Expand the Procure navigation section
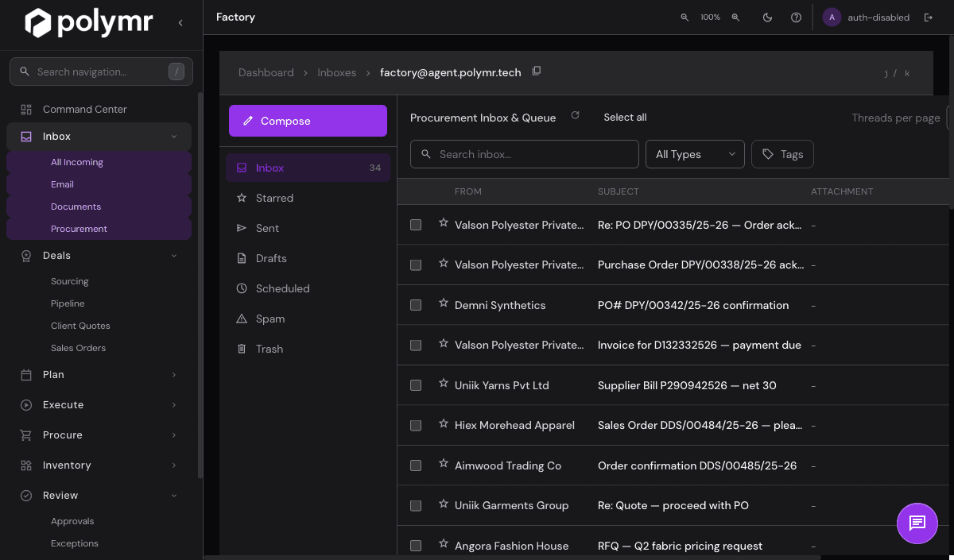The width and height of the screenshot is (954, 560). tap(174, 435)
